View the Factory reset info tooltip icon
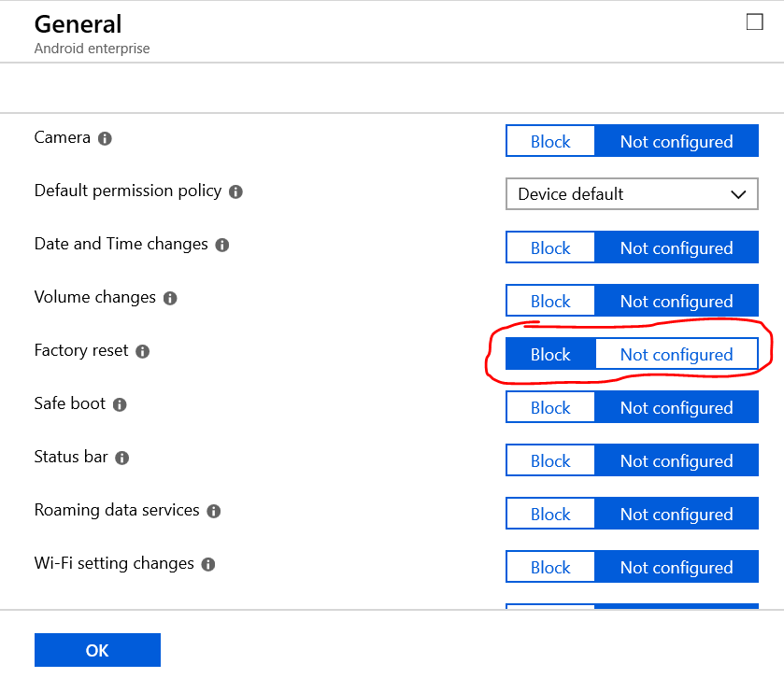The image size is (784, 678). point(141,352)
